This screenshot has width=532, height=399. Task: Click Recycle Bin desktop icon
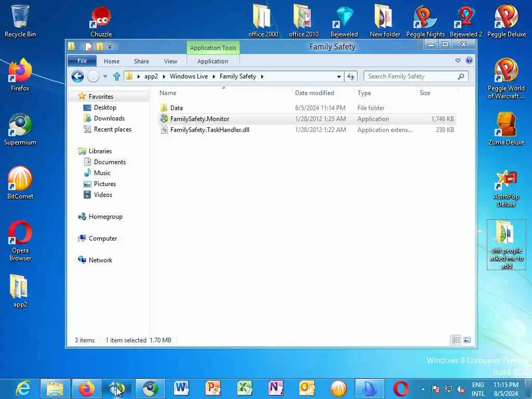point(20,20)
